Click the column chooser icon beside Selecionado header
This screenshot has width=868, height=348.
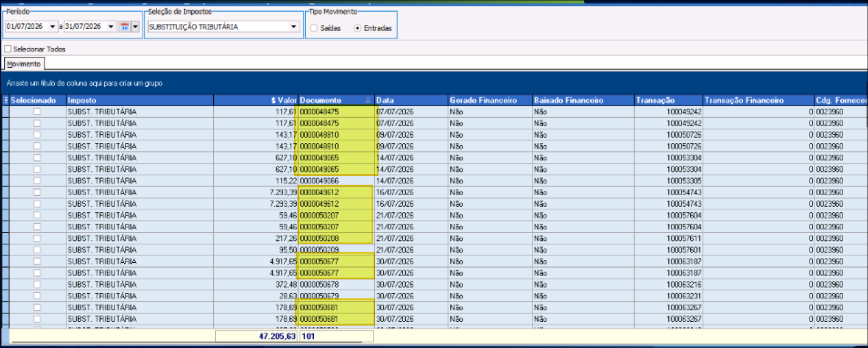[5, 100]
